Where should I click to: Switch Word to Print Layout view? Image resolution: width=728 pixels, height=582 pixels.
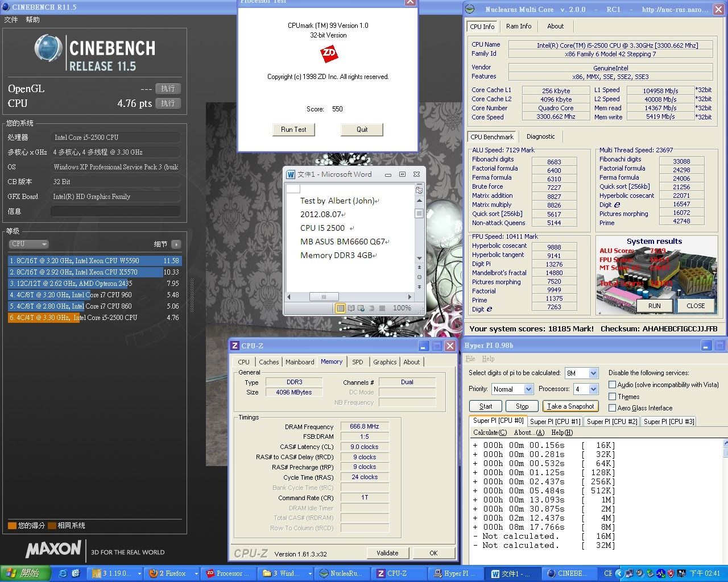tap(340, 308)
